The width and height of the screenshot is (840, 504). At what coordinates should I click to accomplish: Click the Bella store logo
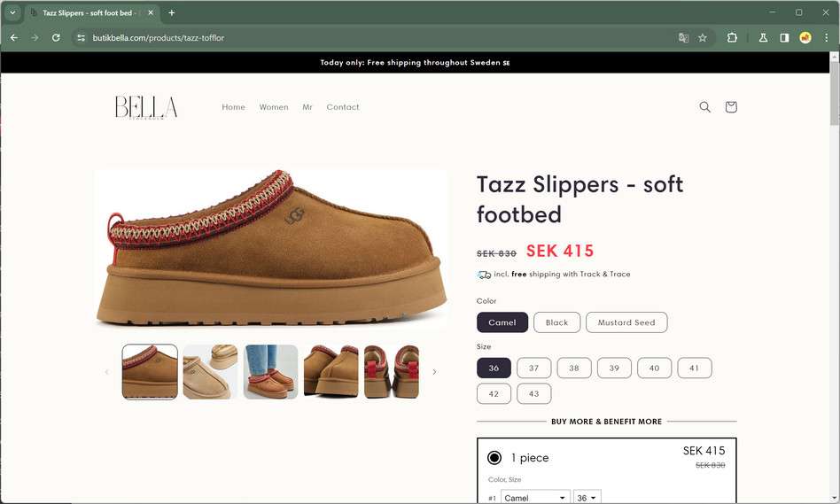146,107
